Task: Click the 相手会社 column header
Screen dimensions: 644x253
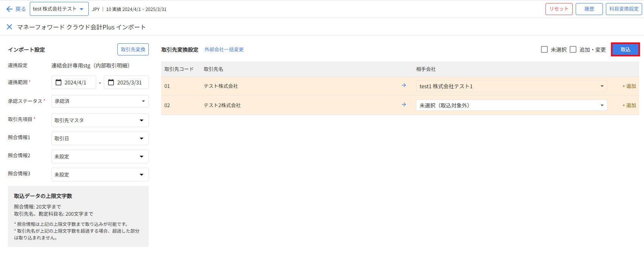Action: pyautogui.click(x=426, y=69)
